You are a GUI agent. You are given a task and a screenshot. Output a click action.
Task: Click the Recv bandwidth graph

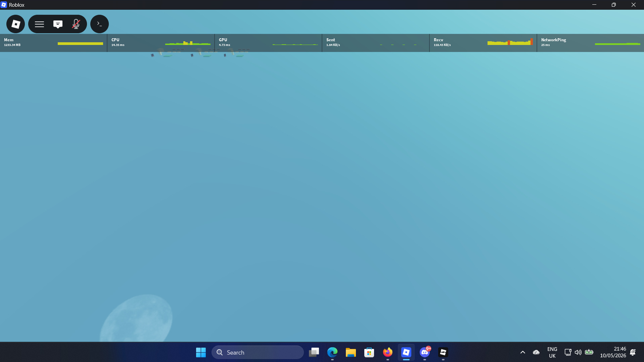tap(510, 42)
